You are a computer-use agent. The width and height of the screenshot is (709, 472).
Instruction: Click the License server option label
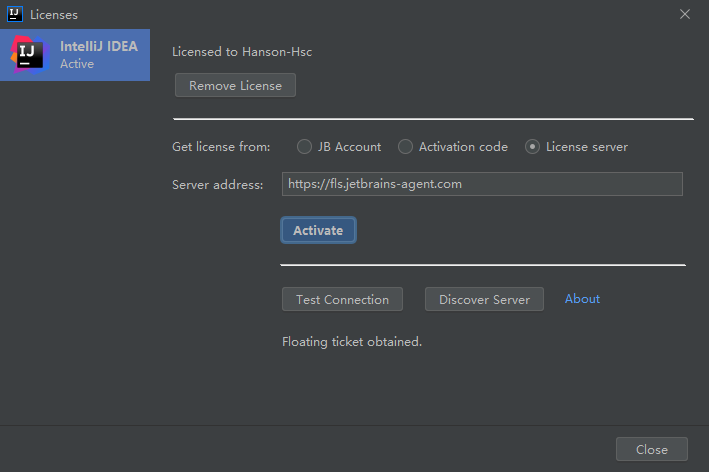[587, 147]
